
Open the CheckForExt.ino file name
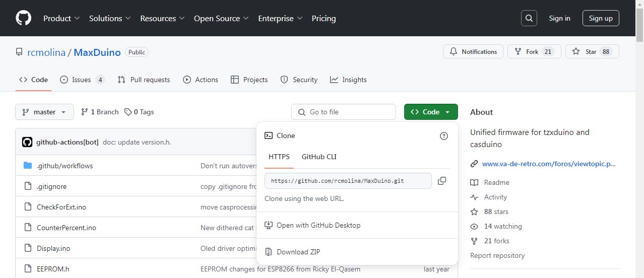point(61,207)
